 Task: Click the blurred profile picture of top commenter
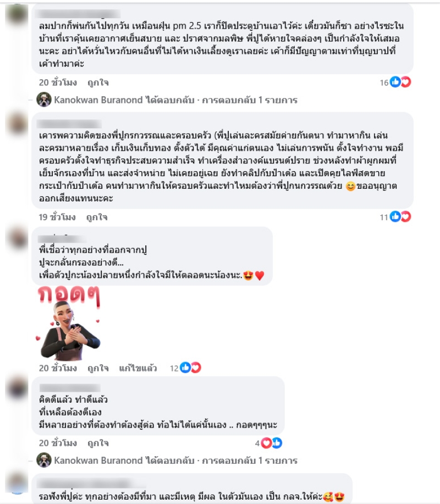[x=16, y=15]
